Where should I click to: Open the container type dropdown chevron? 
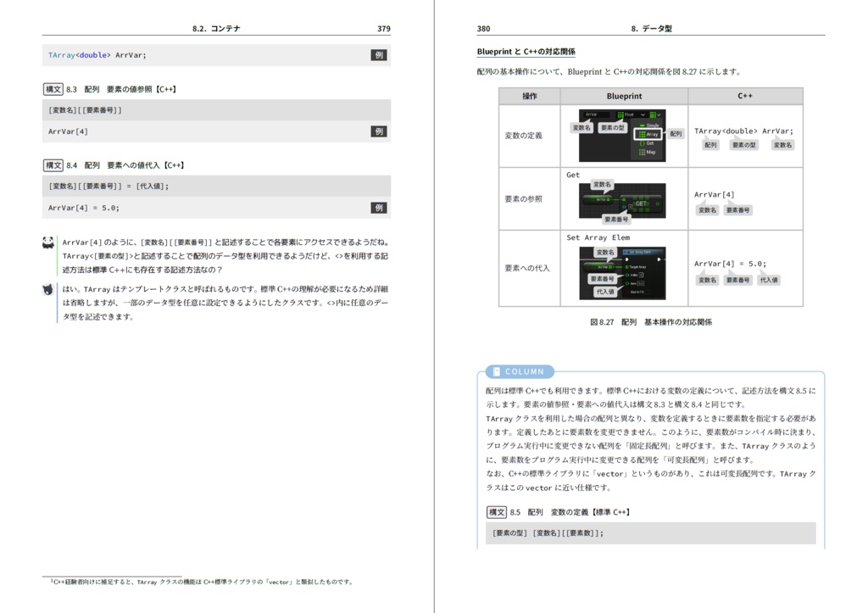[659, 114]
